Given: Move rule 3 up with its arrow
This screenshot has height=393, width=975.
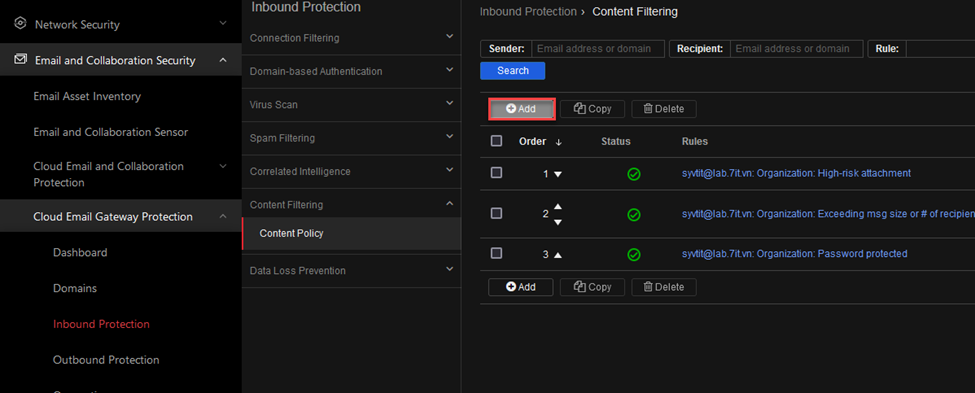Looking at the screenshot, I should point(558,254).
